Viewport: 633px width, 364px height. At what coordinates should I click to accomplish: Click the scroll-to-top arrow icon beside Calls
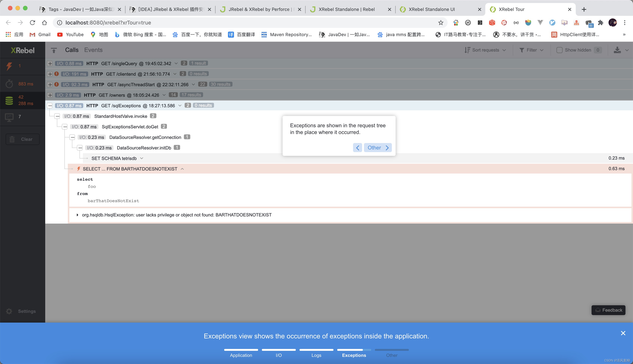[54, 50]
